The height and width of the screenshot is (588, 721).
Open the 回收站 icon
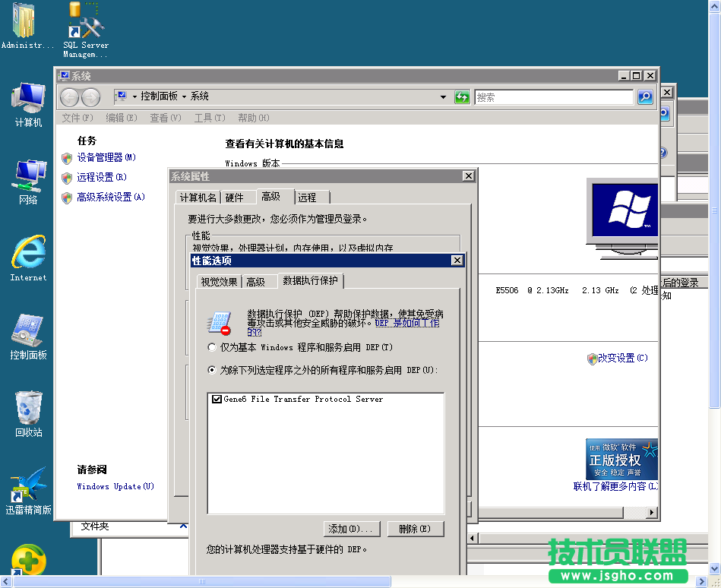[x=27, y=410]
